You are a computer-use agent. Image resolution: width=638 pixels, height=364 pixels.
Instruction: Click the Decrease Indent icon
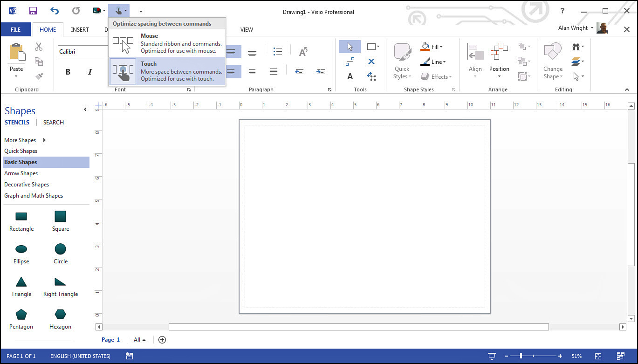coord(299,72)
